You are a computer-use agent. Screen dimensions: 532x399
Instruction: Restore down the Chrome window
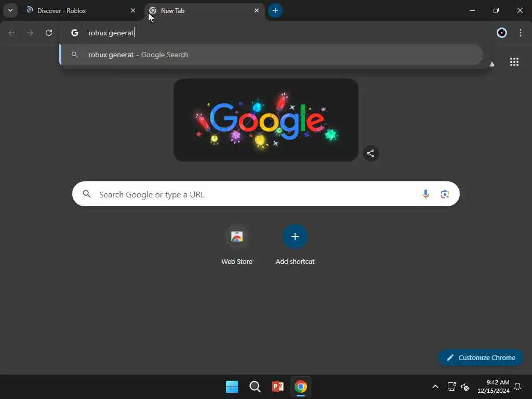click(496, 10)
